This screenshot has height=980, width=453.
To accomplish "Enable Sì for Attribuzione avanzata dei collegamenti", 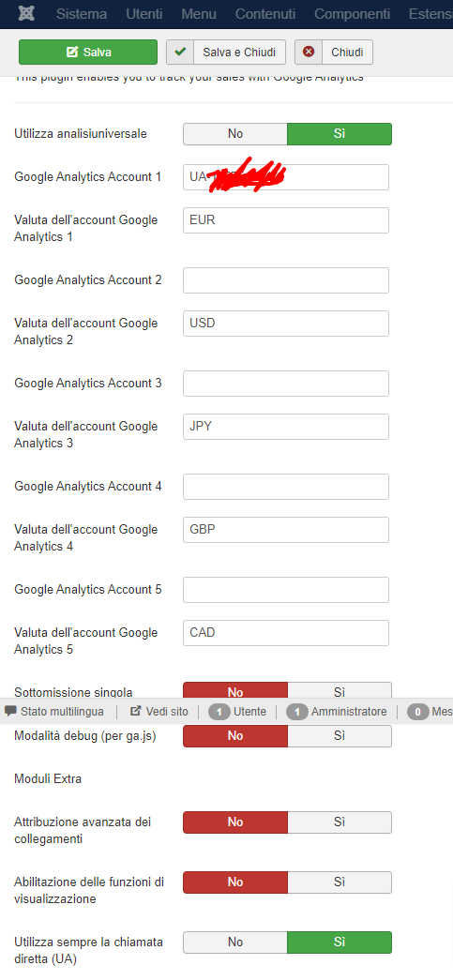I will pos(340,822).
